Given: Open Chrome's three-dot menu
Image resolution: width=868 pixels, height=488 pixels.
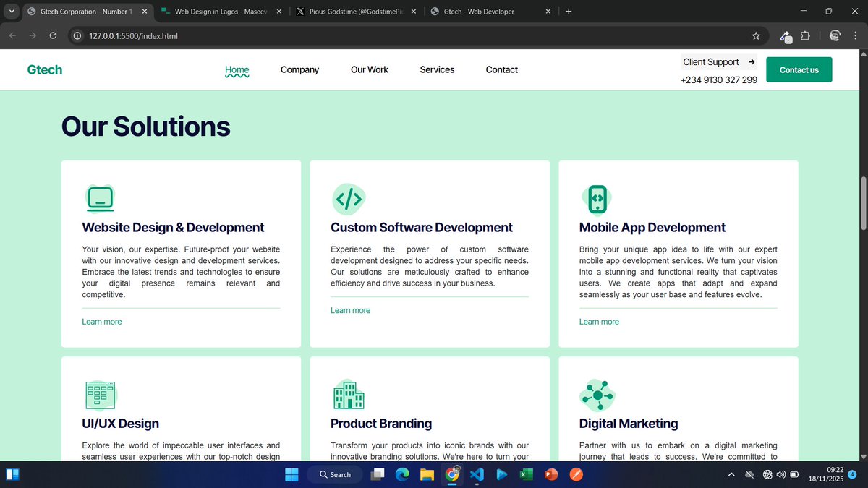Looking at the screenshot, I should click(x=855, y=35).
